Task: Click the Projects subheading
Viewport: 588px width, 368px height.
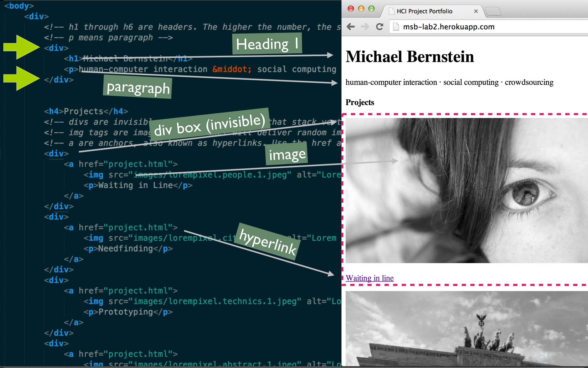Action: tap(360, 102)
